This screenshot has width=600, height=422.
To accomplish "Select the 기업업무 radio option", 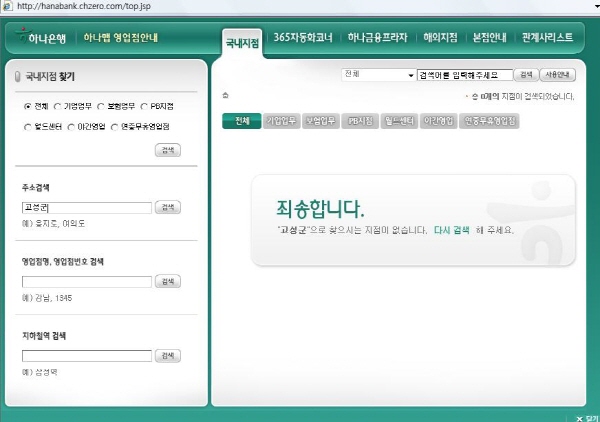I will coord(57,104).
